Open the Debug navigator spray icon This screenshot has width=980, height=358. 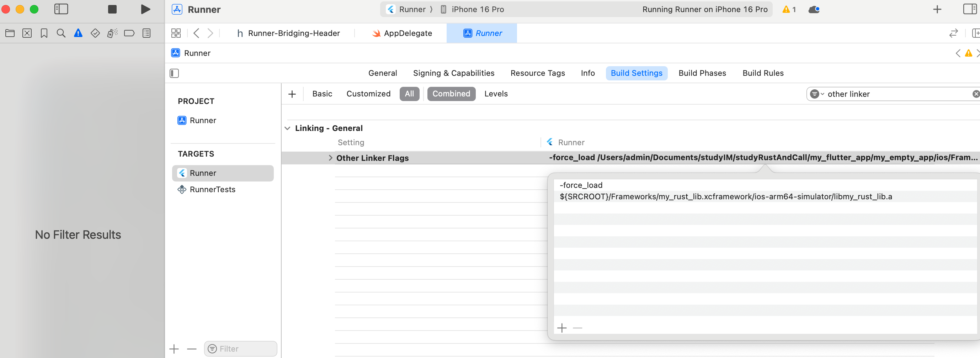112,33
